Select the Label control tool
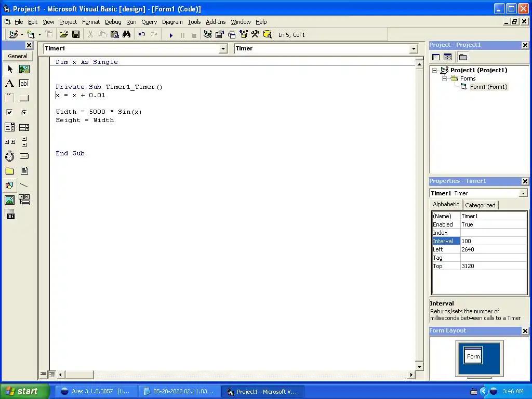Viewport: 532px width, 399px height. 10,84
